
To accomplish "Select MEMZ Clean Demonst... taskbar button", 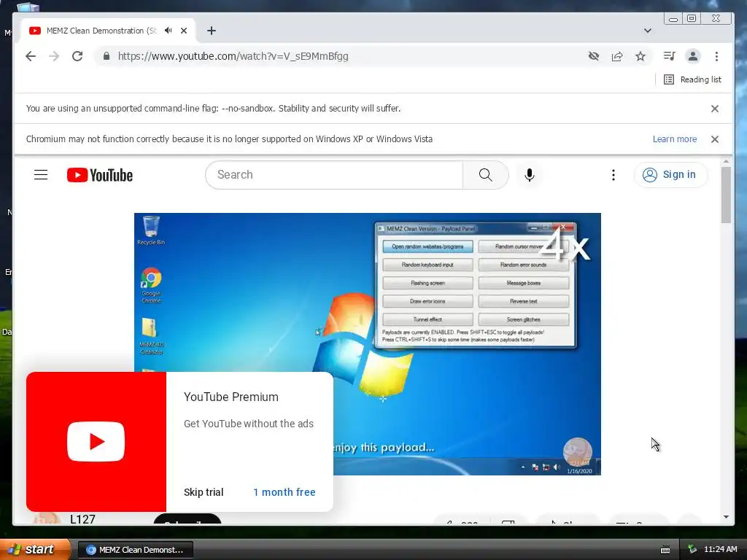I will [135, 550].
